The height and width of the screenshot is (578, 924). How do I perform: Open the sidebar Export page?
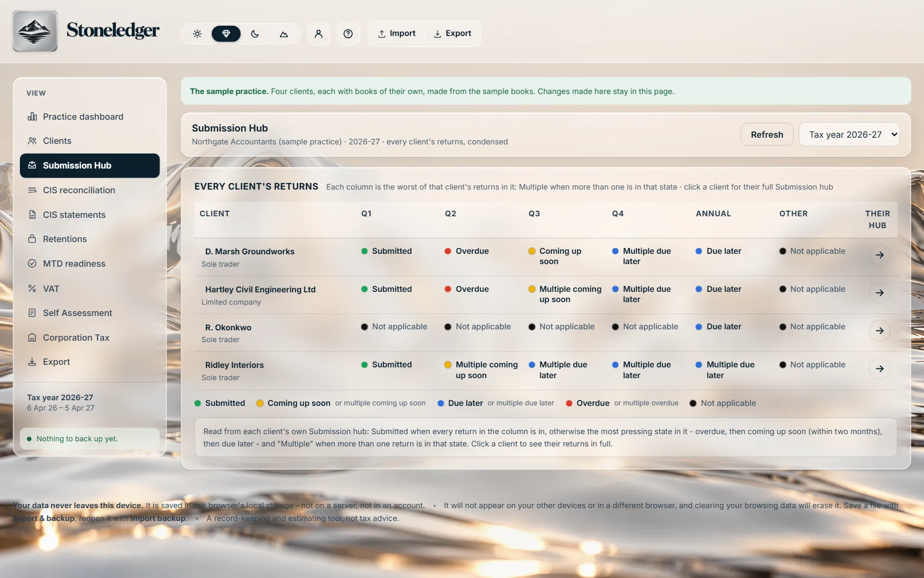90,362
